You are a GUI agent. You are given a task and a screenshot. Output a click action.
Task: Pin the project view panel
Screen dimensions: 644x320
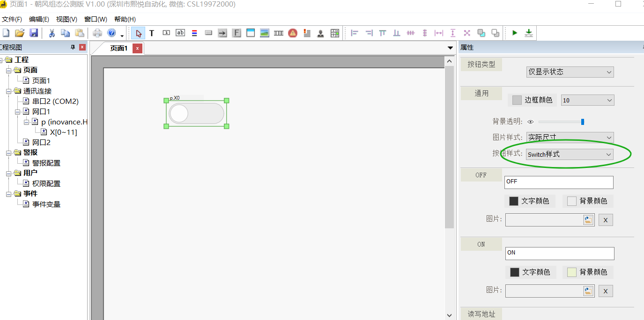pos(73,47)
